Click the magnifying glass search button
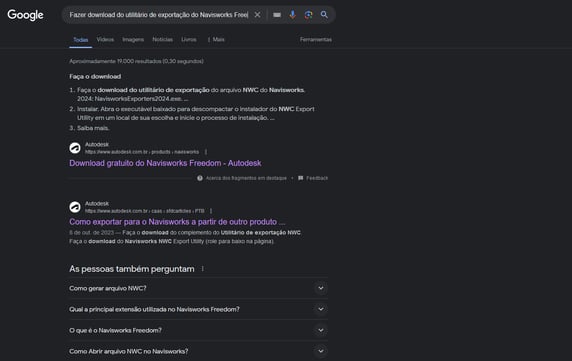572x361 pixels. coord(324,15)
